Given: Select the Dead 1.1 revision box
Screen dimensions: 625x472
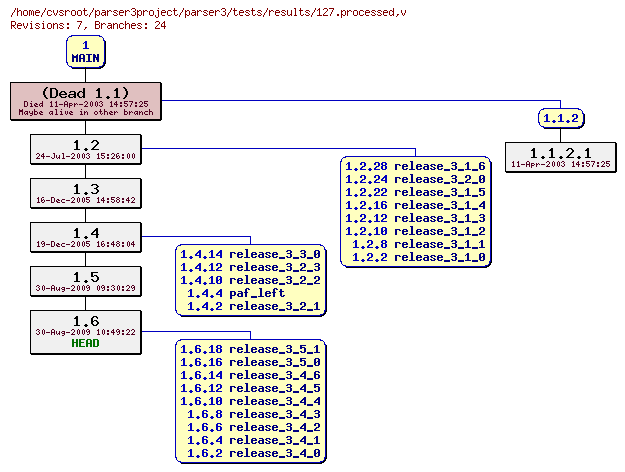Looking at the screenshot, I should tap(86, 101).
